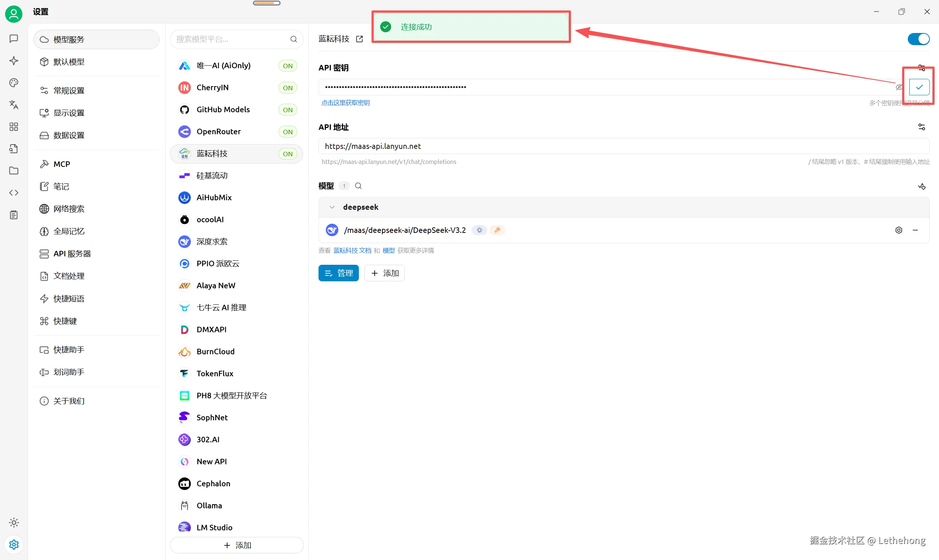
Task: Open the mini apps grid icon
Action: click(14, 127)
